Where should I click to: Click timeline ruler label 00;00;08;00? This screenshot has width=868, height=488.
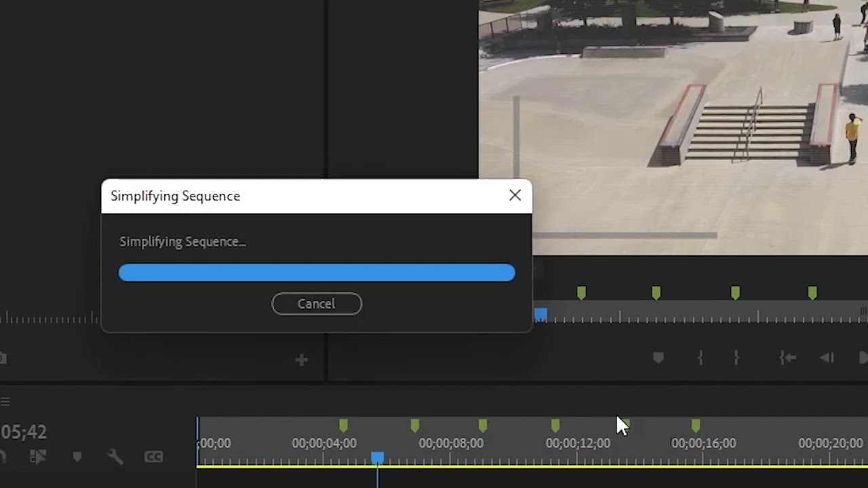[x=451, y=443]
